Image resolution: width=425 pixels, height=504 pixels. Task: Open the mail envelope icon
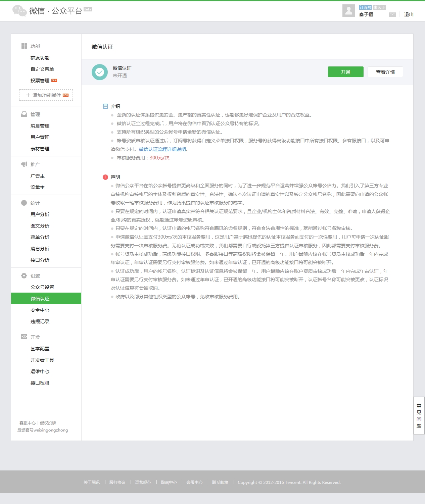(x=392, y=14)
